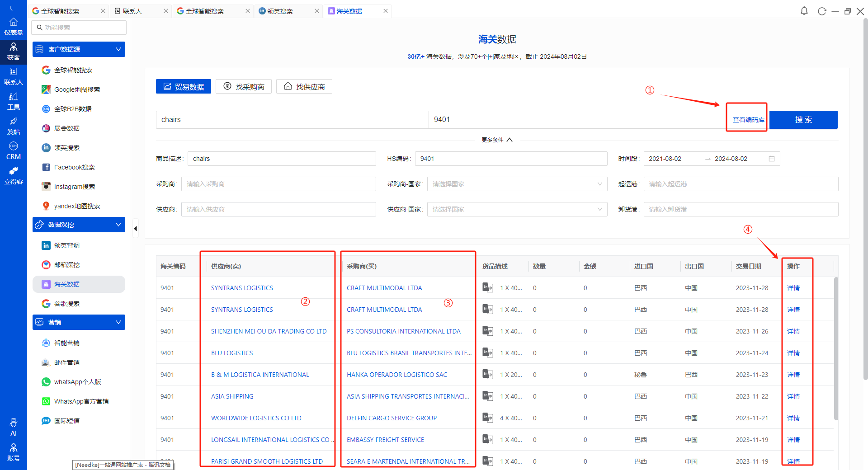This screenshot has height=470, width=868.
Task: Click the notification bell icon
Action: coord(804,11)
